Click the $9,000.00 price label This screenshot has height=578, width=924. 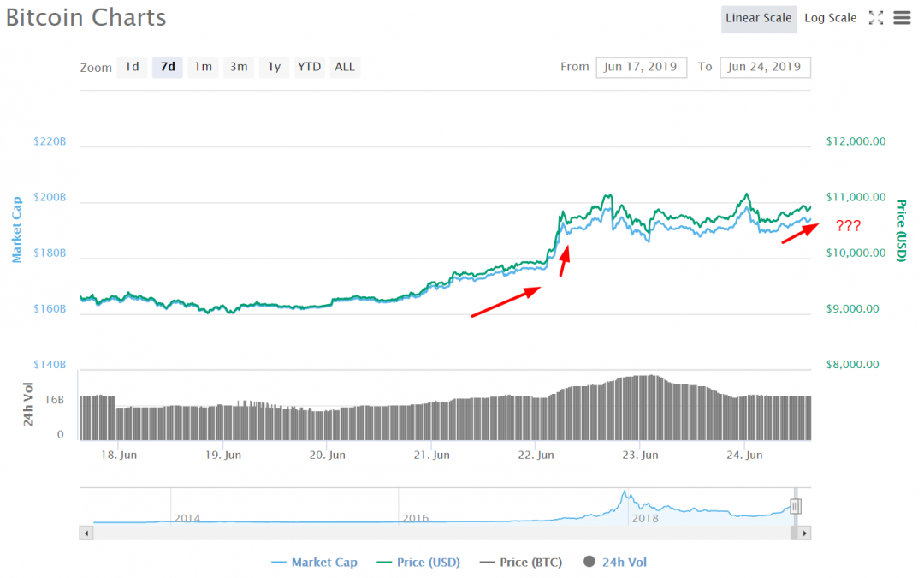point(853,309)
